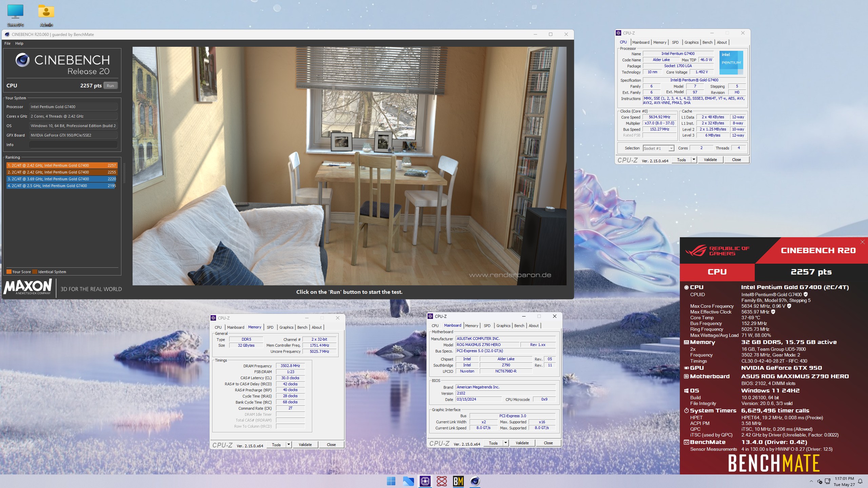Screen dimensions: 868x488
Task: Click the BENCHMATE logo at panel bottom
Action: [x=774, y=463]
